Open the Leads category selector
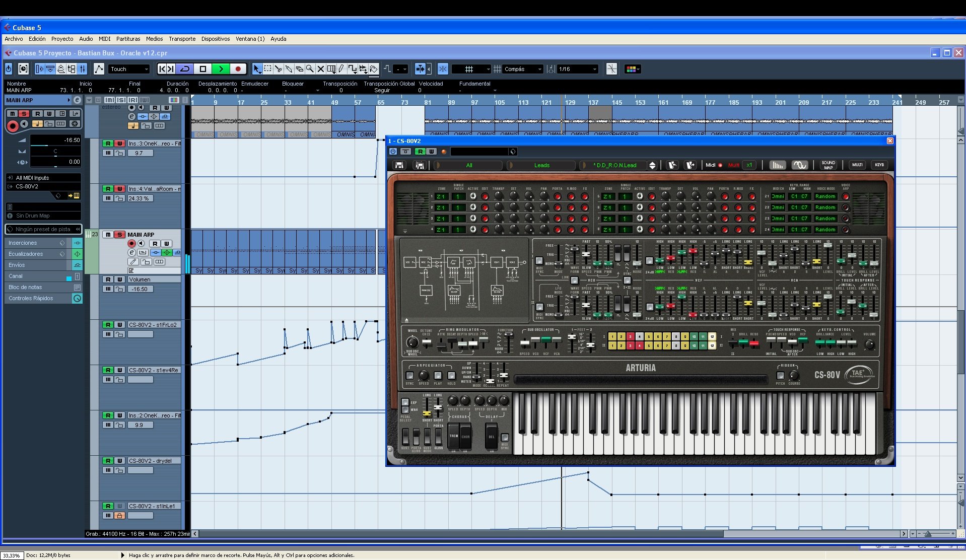 (541, 165)
